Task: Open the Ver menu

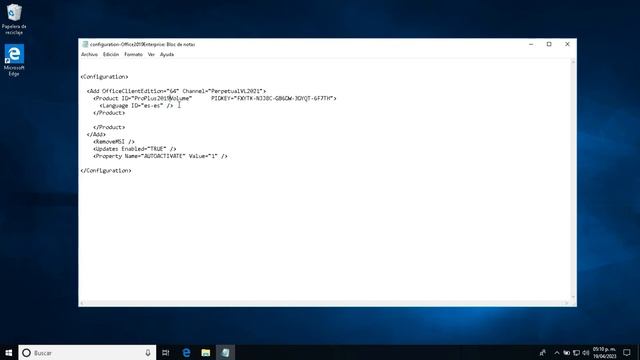Action: [x=151, y=55]
